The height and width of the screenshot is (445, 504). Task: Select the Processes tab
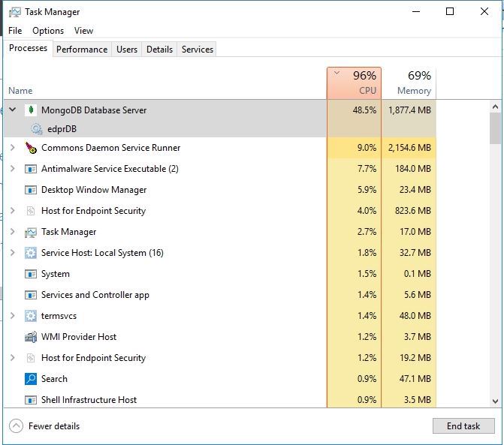[x=28, y=48]
